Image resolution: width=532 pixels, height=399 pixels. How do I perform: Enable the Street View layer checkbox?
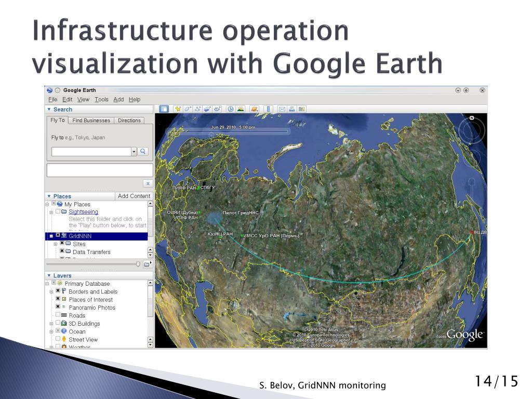pyautogui.click(x=58, y=339)
